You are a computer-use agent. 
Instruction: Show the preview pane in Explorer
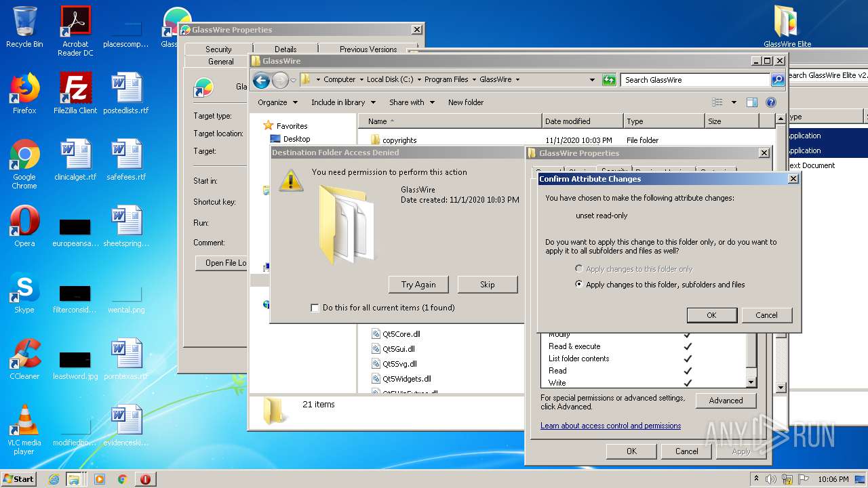751,102
